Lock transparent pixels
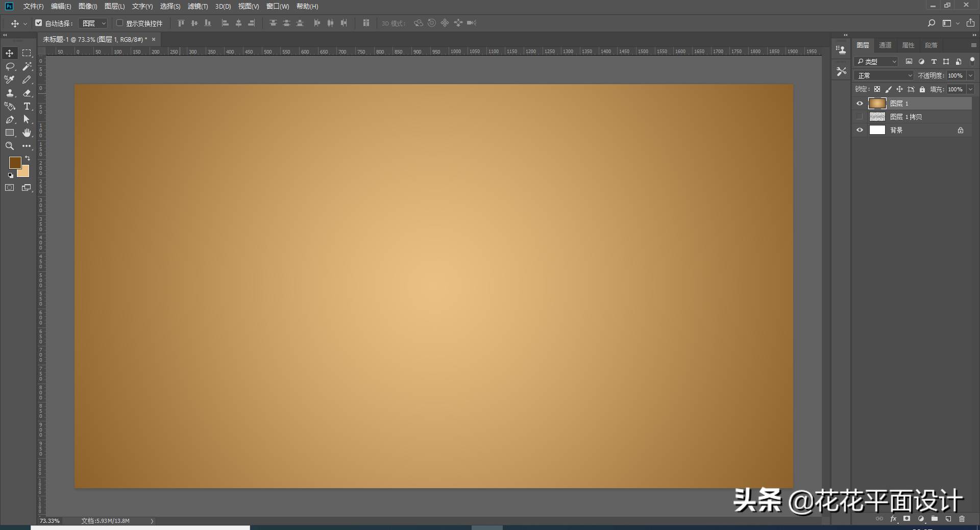The height and width of the screenshot is (530, 980). pyautogui.click(x=877, y=89)
